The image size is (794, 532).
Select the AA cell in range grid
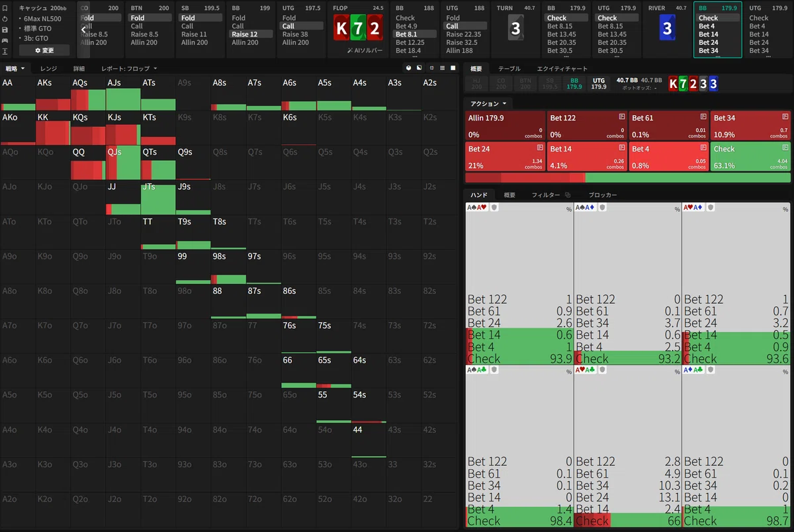(18, 94)
